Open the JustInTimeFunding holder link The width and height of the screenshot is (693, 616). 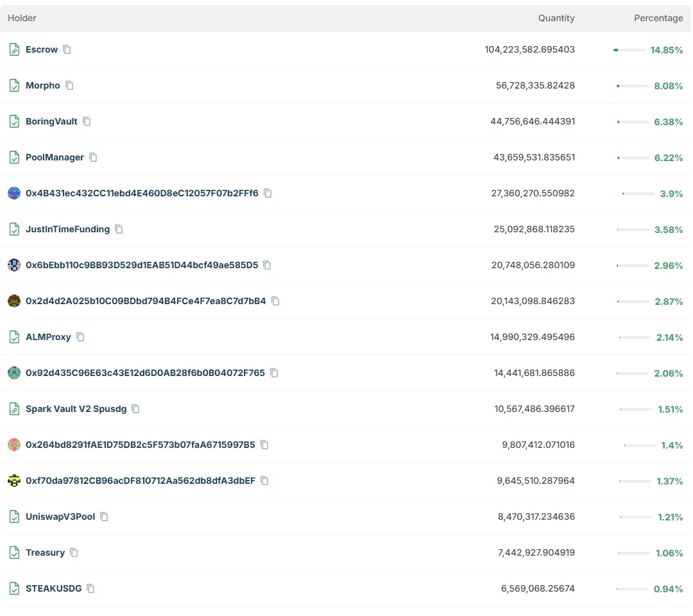pyautogui.click(x=67, y=229)
